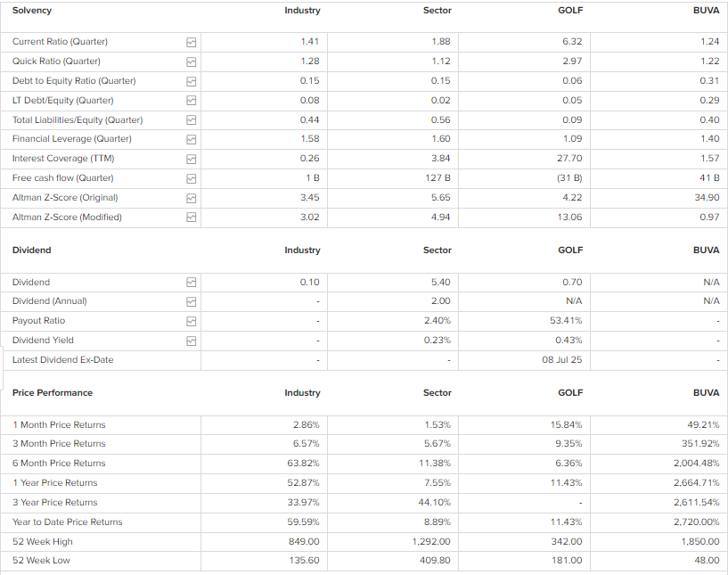Select the 1 Year Price Returns label

(x=55, y=482)
